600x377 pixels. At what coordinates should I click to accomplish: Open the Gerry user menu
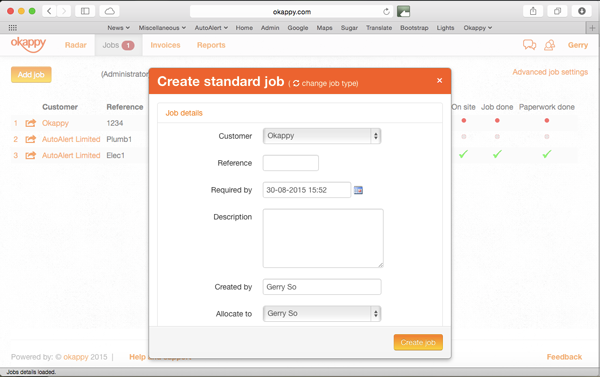coord(578,45)
